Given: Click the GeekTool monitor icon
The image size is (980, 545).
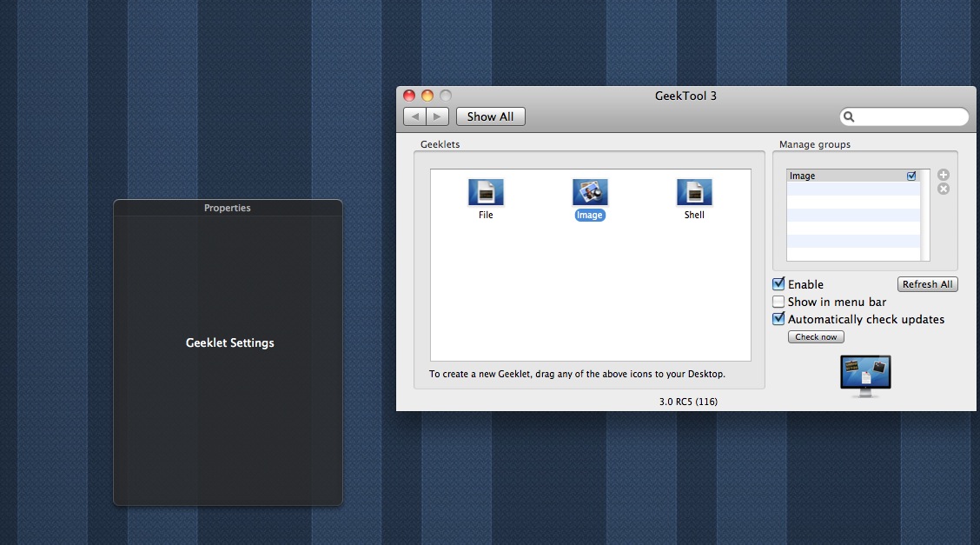Looking at the screenshot, I should coord(865,376).
